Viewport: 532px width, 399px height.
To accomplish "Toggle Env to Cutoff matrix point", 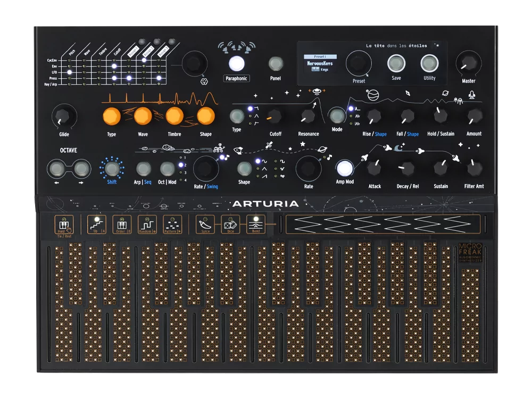I will (114, 66).
